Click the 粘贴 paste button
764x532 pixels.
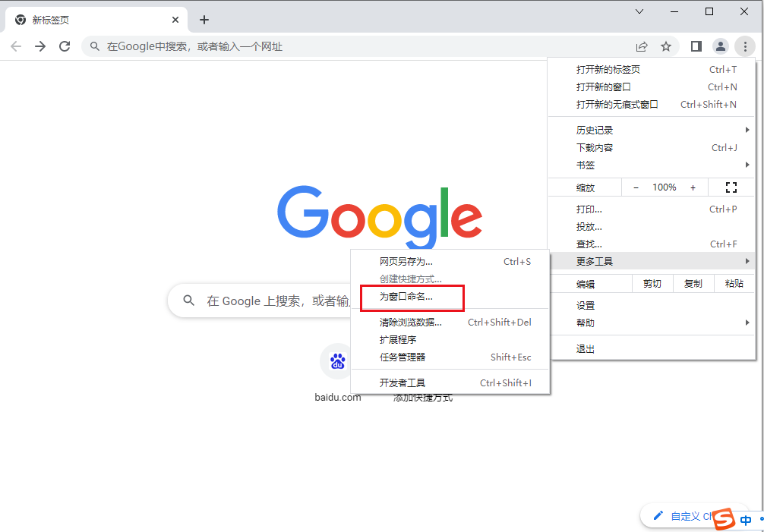(x=734, y=284)
